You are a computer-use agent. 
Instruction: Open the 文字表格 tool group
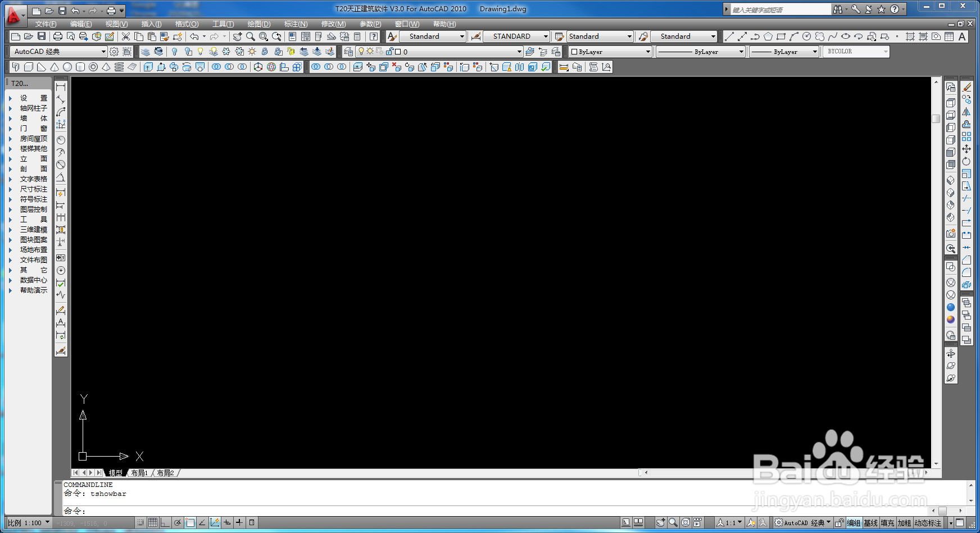(34, 179)
